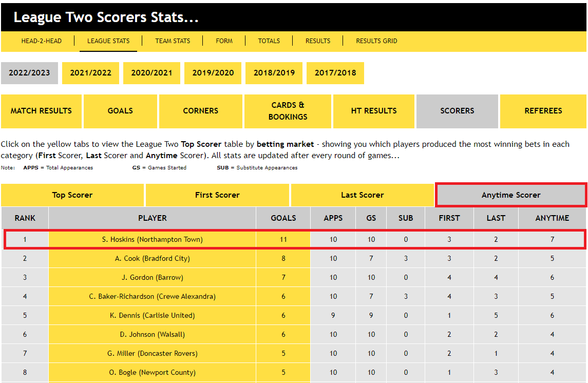This screenshot has width=588, height=383.
Task: Open the First Scorer betting market
Action: [x=217, y=195]
